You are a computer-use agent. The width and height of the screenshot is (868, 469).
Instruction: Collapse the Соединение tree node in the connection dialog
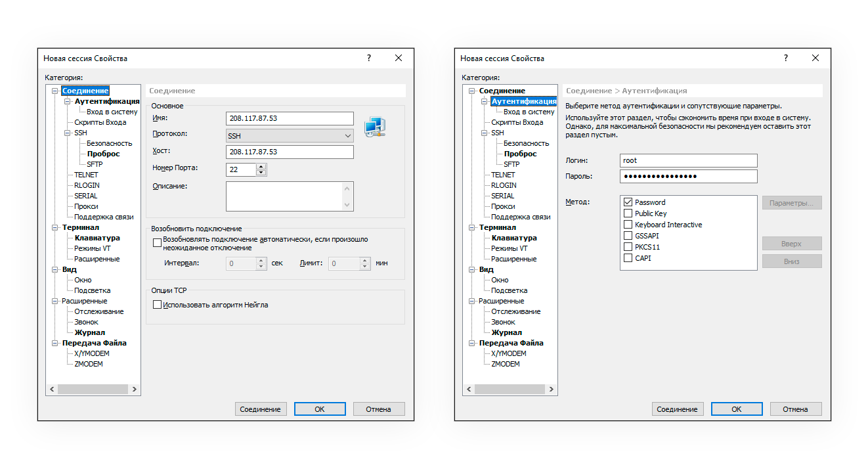55,91
